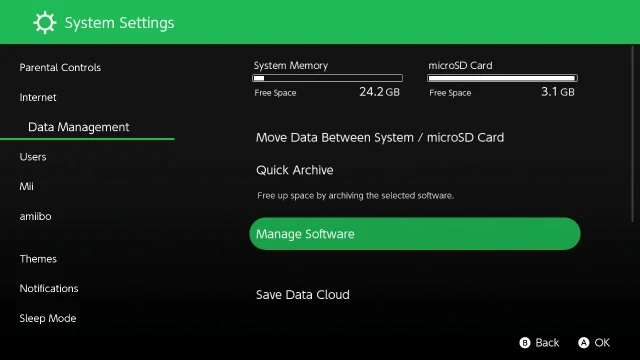Open Themes in the sidebar
The height and width of the screenshot is (360, 640).
coord(38,259)
